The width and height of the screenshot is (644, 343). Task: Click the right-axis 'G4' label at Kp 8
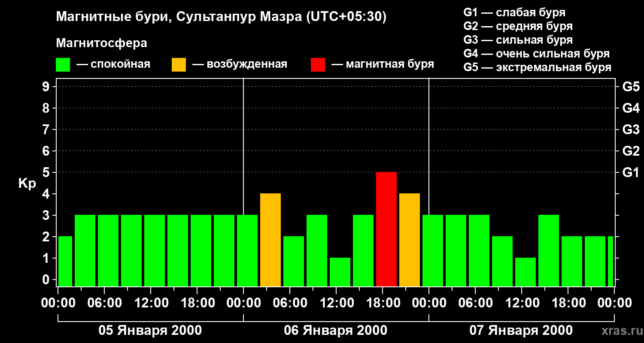click(631, 108)
